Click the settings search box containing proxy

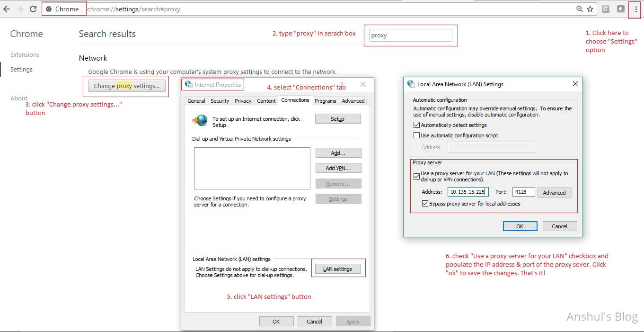(410, 35)
